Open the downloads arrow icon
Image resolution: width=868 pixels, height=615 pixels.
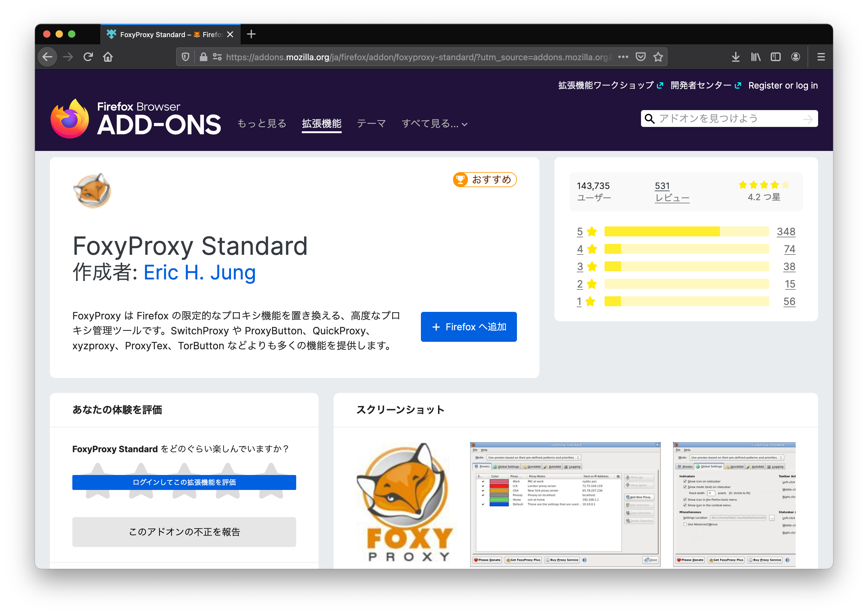click(735, 57)
